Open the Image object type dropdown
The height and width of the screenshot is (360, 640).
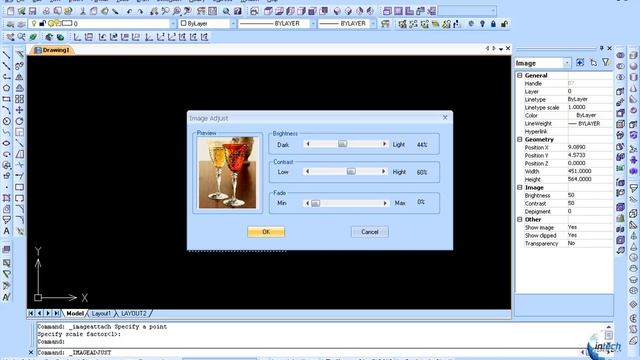(x=567, y=63)
